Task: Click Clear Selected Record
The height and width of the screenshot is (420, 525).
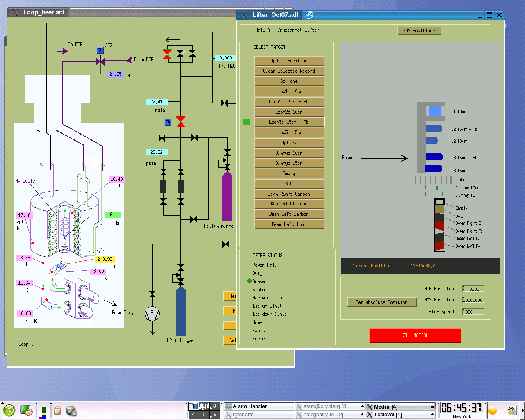Action: coord(289,71)
